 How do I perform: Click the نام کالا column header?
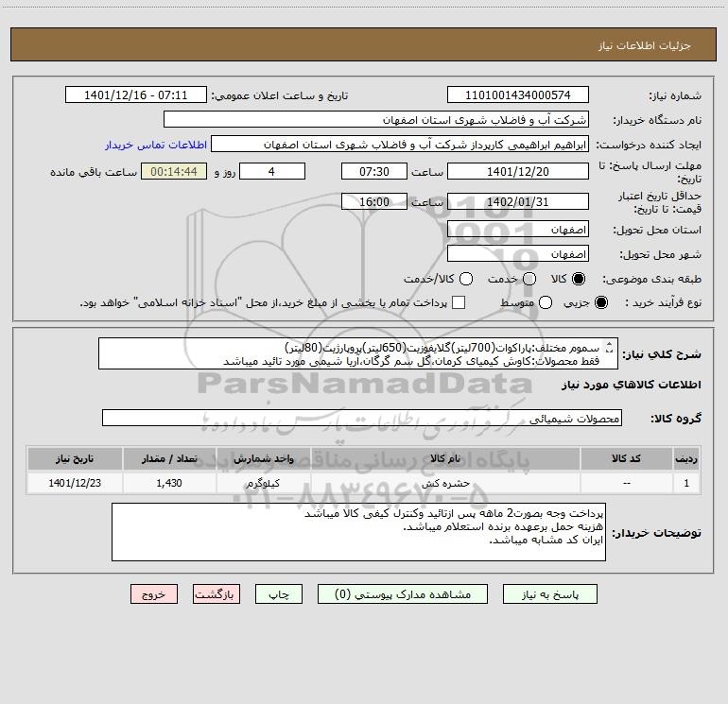tap(444, 459)
